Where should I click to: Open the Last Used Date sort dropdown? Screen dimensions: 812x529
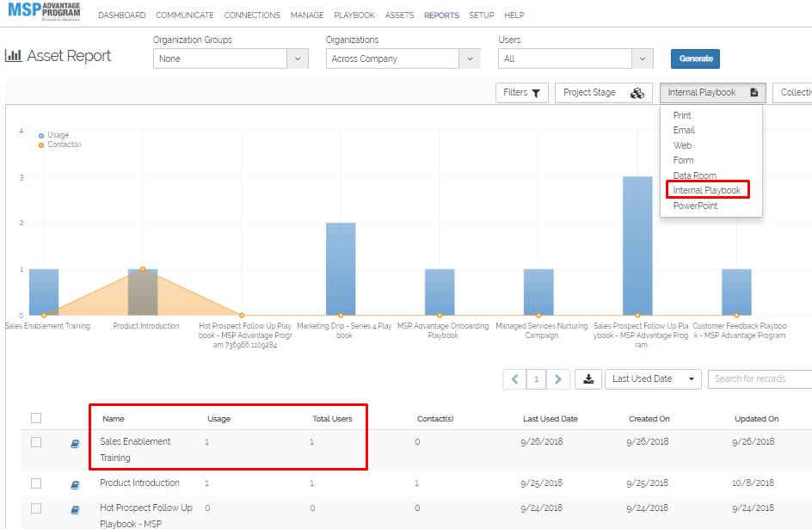pyautogui.click(x=653, y=378)
